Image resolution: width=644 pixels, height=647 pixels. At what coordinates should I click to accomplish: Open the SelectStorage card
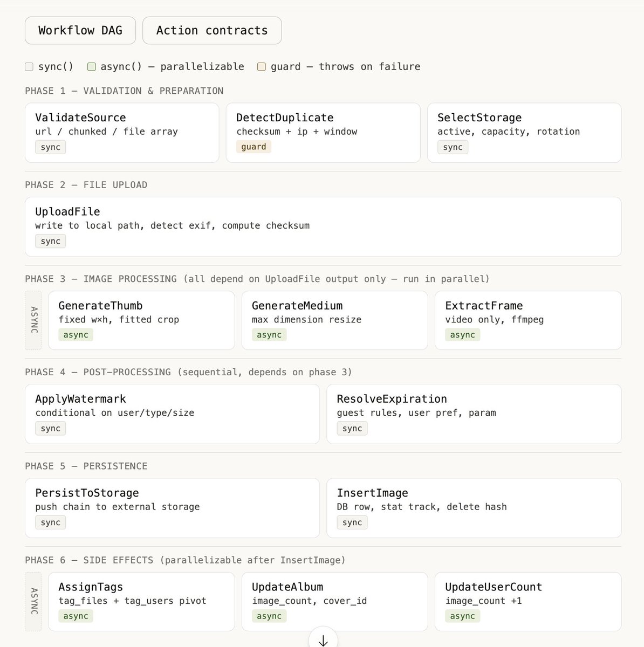(x=524, y=133)
